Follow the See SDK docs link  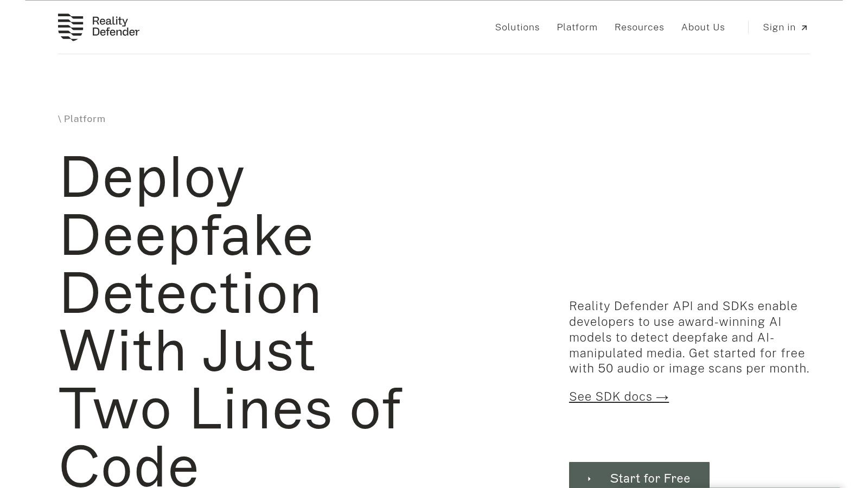pyautogui.click(x=618, y=397)
